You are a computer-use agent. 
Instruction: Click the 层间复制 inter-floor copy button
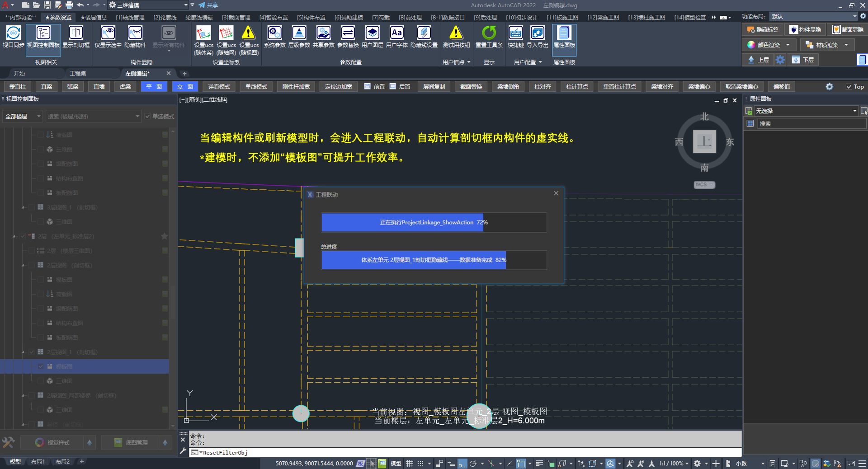434,87
